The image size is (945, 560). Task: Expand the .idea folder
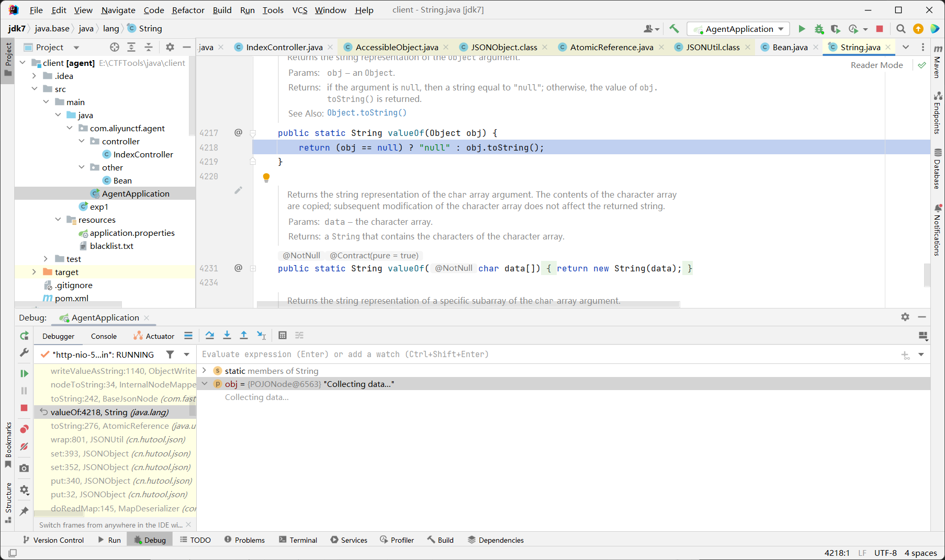[x=35, y=76]
